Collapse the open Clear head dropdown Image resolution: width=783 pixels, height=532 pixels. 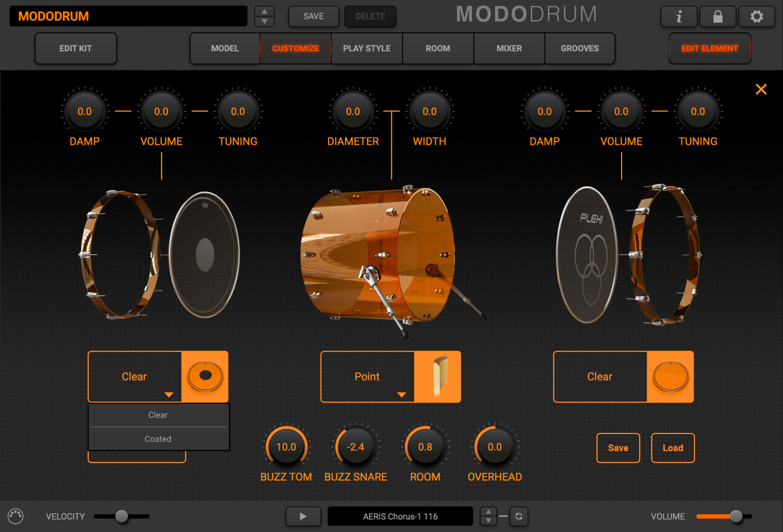click(x=134, y=376)
